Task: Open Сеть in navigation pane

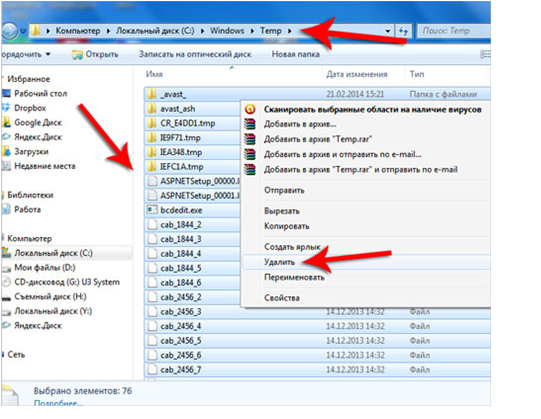Action: (x=16, y=354)
